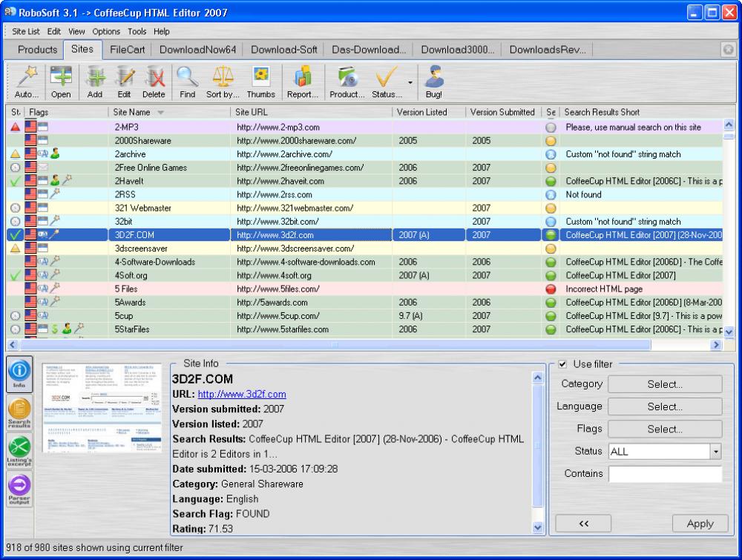Click the site preview thumbnail

pos(102,406)
